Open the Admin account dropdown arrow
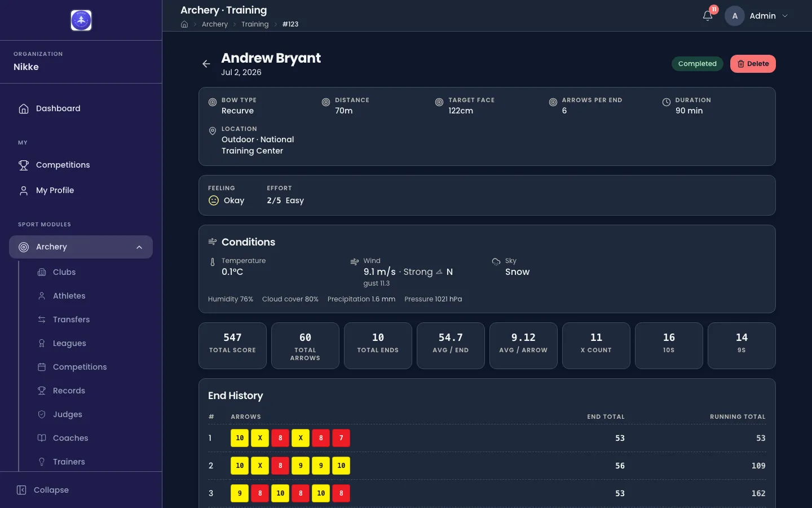This screenshot has height=508, width=812. click(784, 16)
